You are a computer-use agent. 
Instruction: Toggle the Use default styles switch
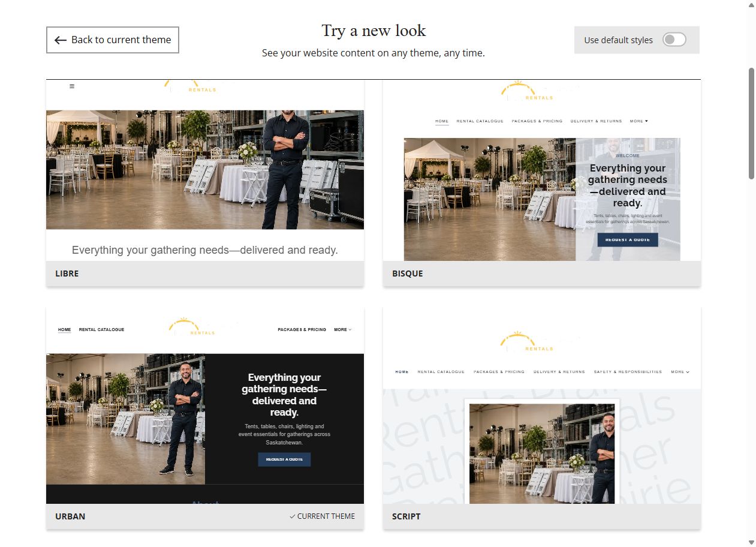coord(674,40)
